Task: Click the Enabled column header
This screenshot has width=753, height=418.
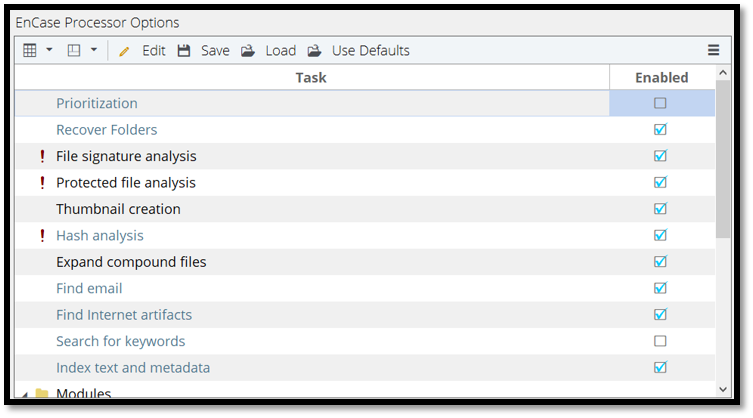Action: (661, 77)
